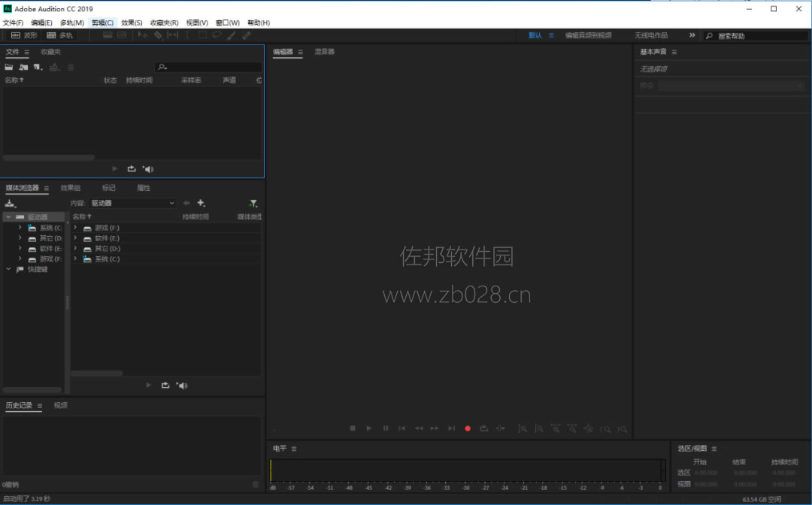The width and height of the screenshot is (812, 505).
Task: Click the Play transport button in the Editor
Action: (368, 428)
